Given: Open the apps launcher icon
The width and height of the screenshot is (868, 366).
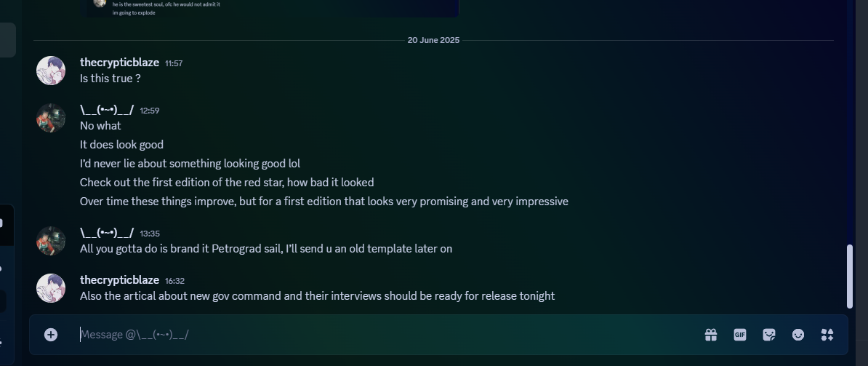Looking at the screenshot, I should click(827, 335).
